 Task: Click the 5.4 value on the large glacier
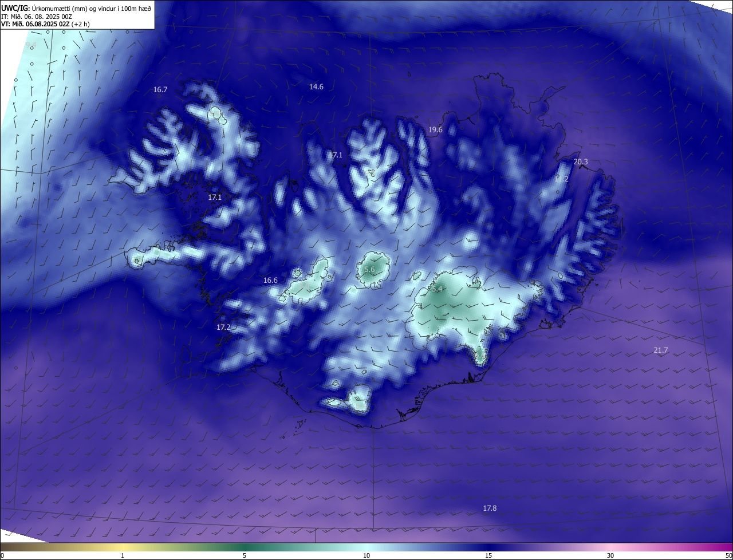[437, 289]
